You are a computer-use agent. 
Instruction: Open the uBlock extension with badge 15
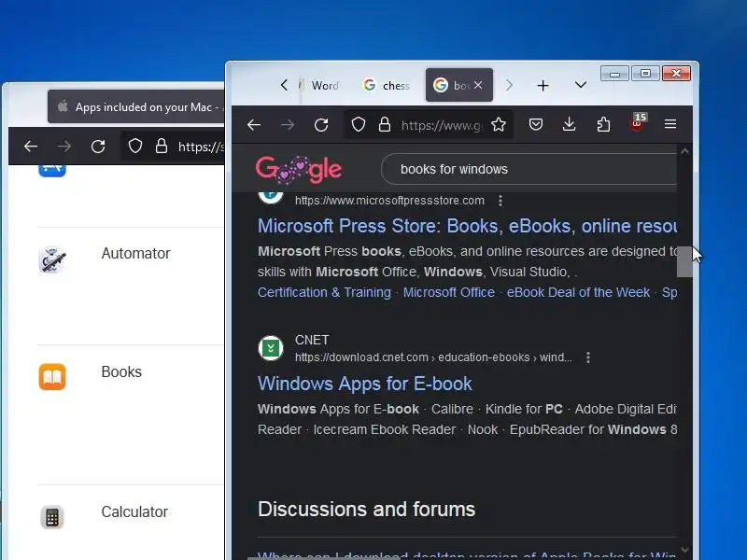click(x=638, y=123)
